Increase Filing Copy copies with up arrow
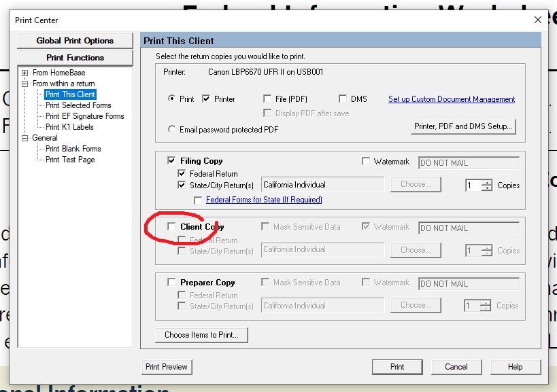The width and height of the screenshot is (557, 392). [487, 182]
